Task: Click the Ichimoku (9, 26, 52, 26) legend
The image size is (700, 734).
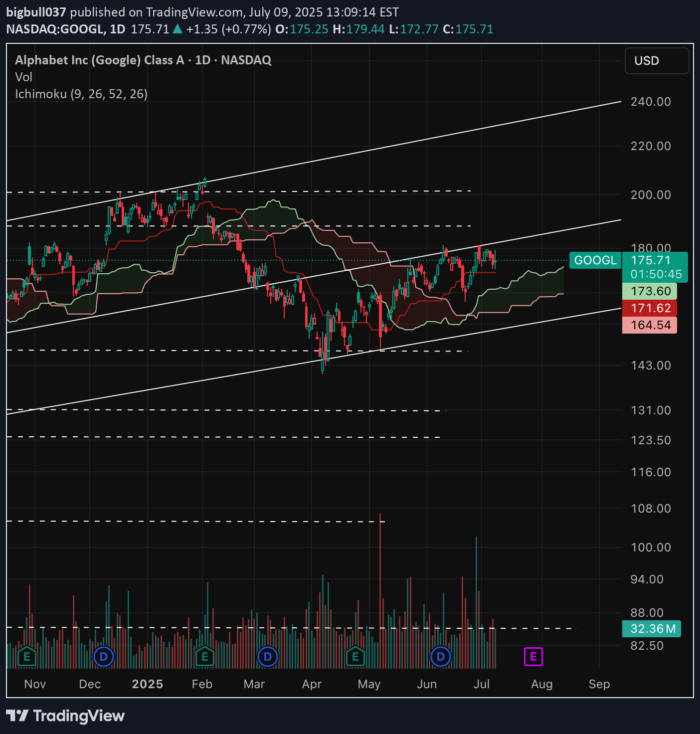Action: coord(81,94)
